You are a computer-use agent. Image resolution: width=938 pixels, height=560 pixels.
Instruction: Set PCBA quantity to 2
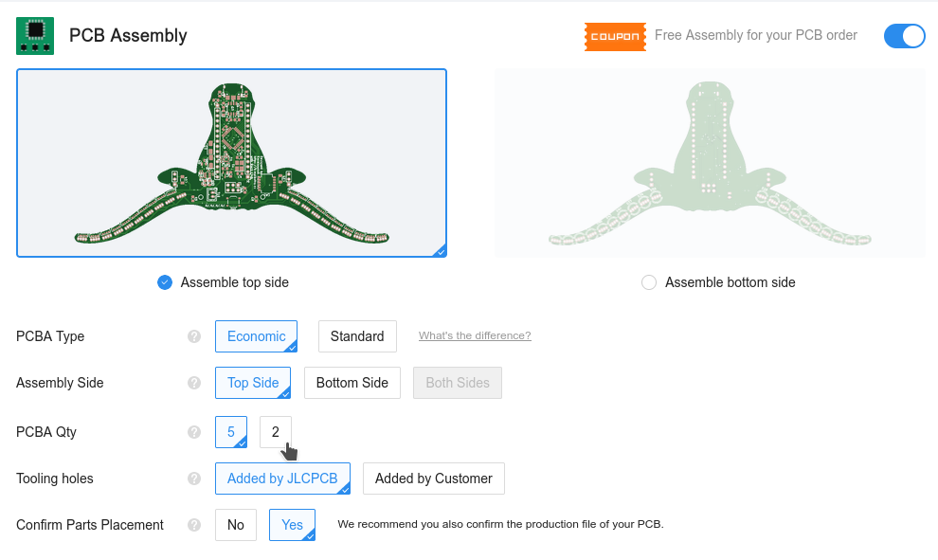[x=276, y=432]
